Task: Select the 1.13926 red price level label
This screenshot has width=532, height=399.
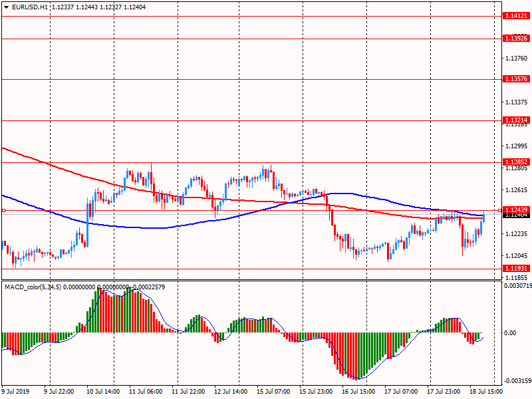Action: (516, 39)
